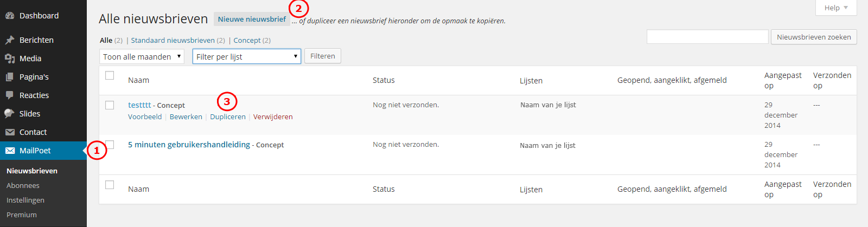The width and height of the screenshot is (868, 227).
Task: Tick the select-all checkbox in table footer
Action: coord(110,185)
